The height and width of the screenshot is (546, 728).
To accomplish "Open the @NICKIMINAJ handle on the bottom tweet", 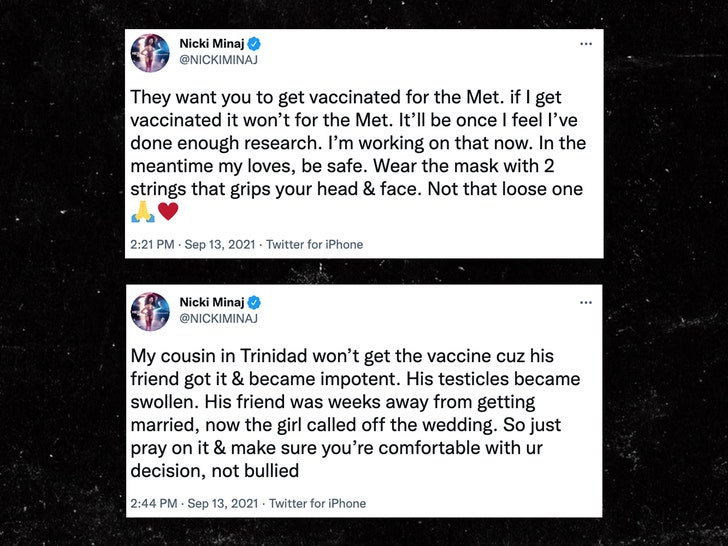I will [220, 319].
